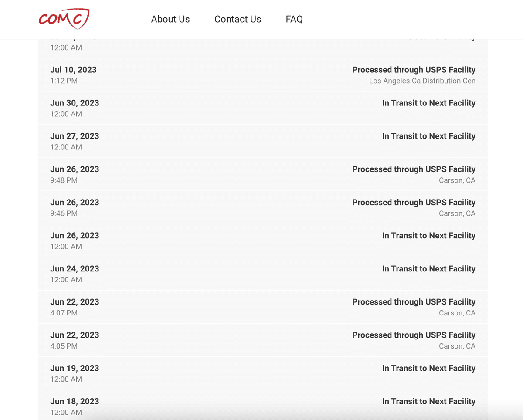
Task: Select In Transit status for Jun 18
Action: pyautogui.click(x=429, y=401)
